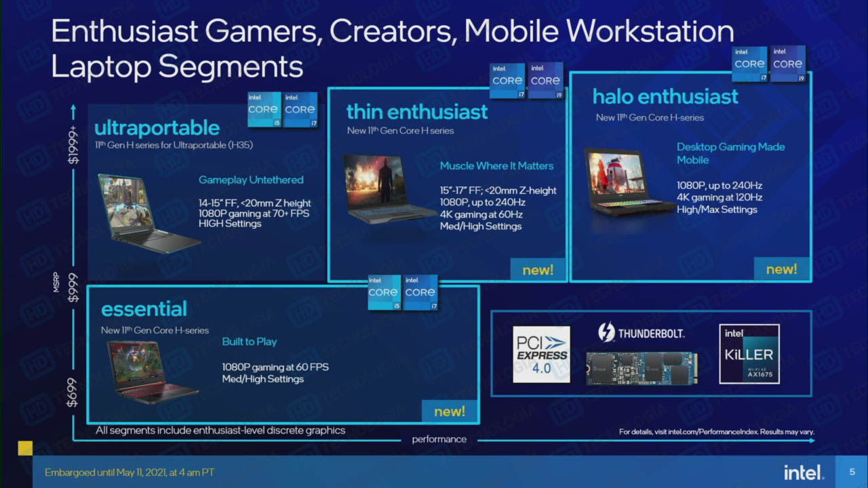Click the "new!" tag in halo enthusiast box
868x488 pixels.
782,269
